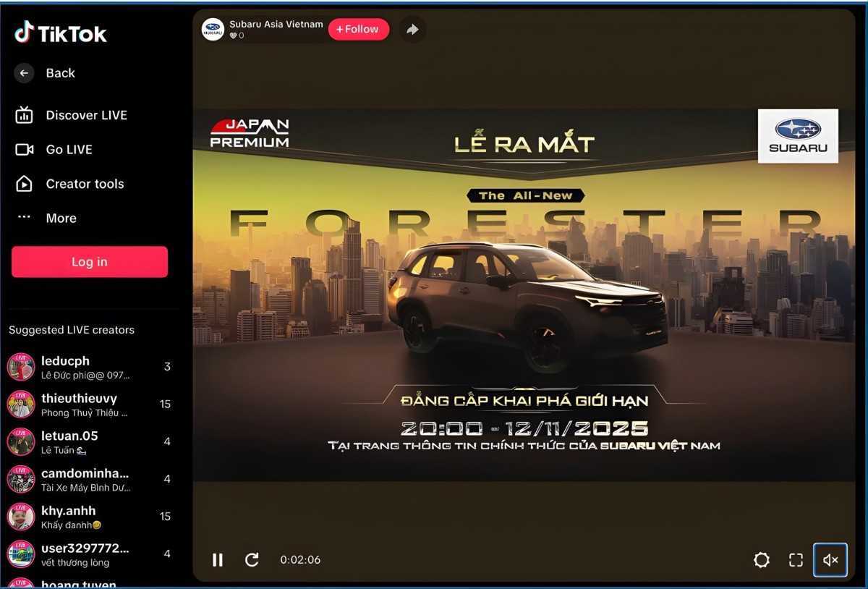Select user3297772... creator name
Viewport: 868px width, 589px height.
pos(85,548)
